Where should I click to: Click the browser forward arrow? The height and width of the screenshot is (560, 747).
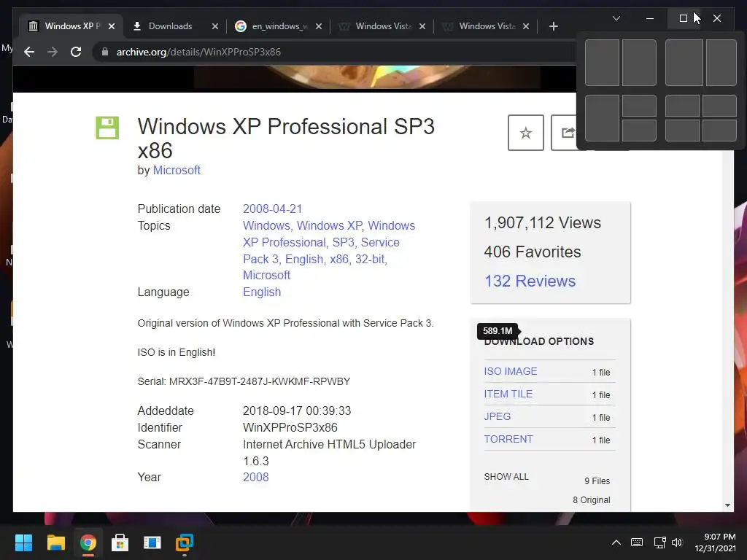[x=53, y=52]
